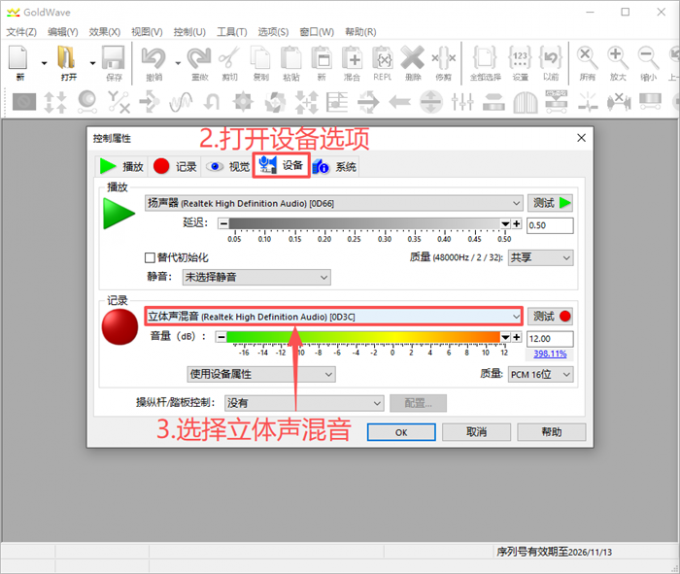Click the 复制 copy icon

click(260, 58)
